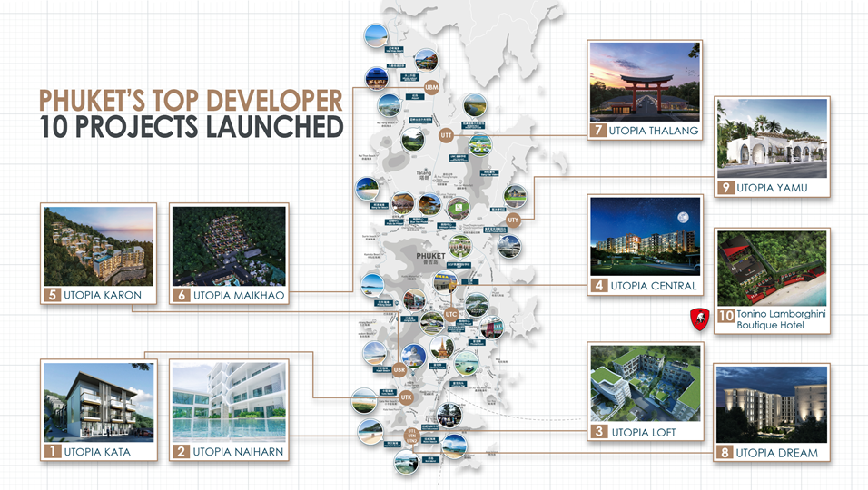This screenshot has height=490, width=868.
Task: Open the Utopia Kata building image
Action: pyautogui.click(x=99, y=402)
